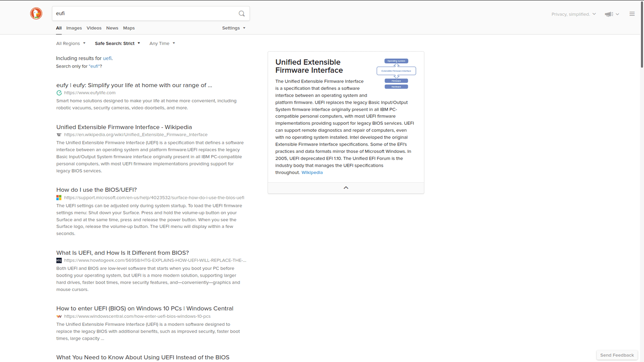
Task: Click the https://www.eufylife.com URL
Action: click(90, 93)
